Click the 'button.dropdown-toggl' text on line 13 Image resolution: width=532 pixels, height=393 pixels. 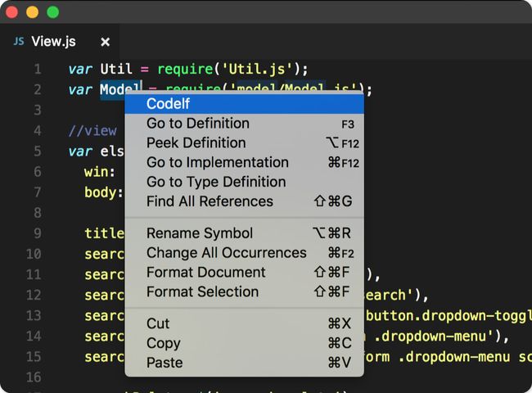[x=449, y=316]
